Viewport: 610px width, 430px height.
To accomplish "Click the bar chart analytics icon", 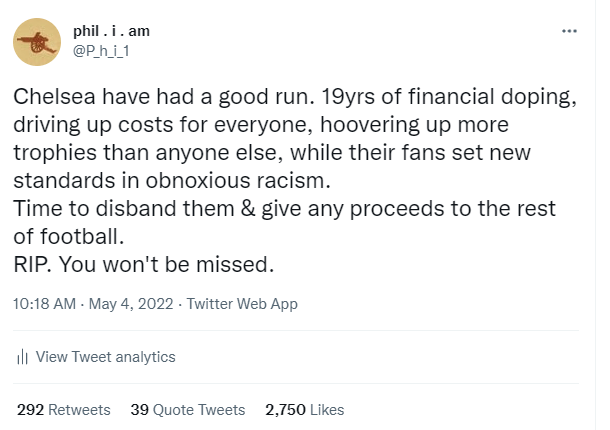I will coord(22,357).
